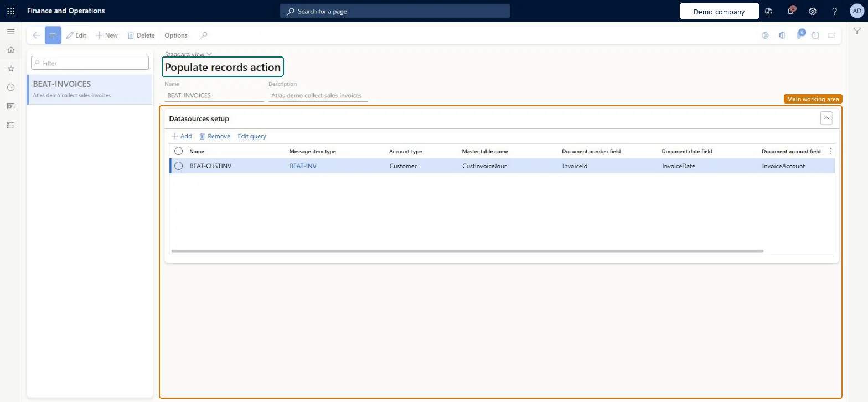Open page in new window icon
Screen dimensions: 868x402
coord(831,35)
